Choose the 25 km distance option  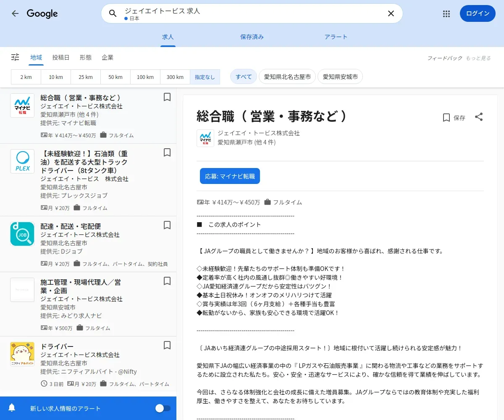86,77
